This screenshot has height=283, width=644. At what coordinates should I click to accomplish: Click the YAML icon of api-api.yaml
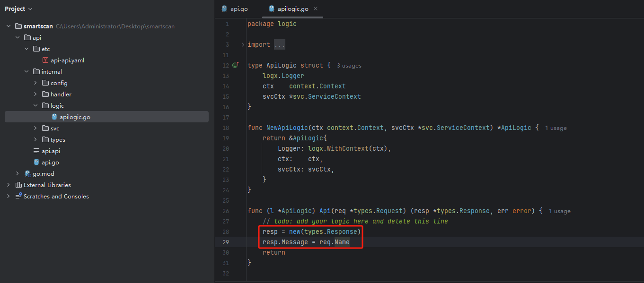coord(45,60)
